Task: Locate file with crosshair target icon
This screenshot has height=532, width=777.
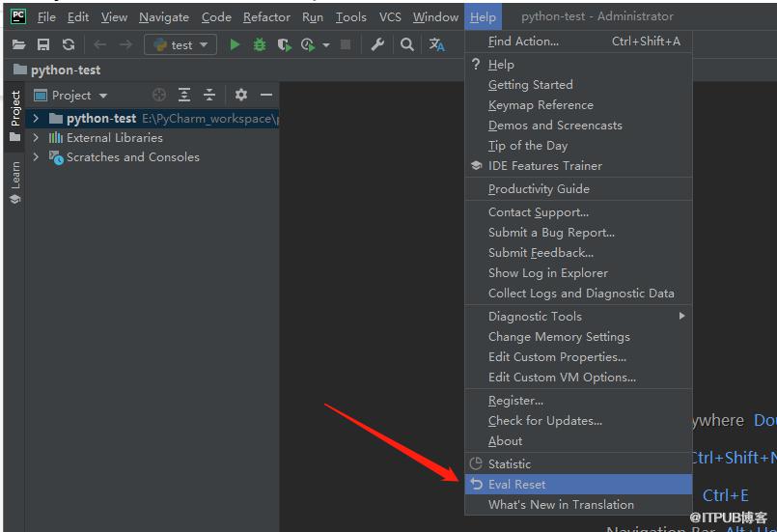Action: coord(159,95)
